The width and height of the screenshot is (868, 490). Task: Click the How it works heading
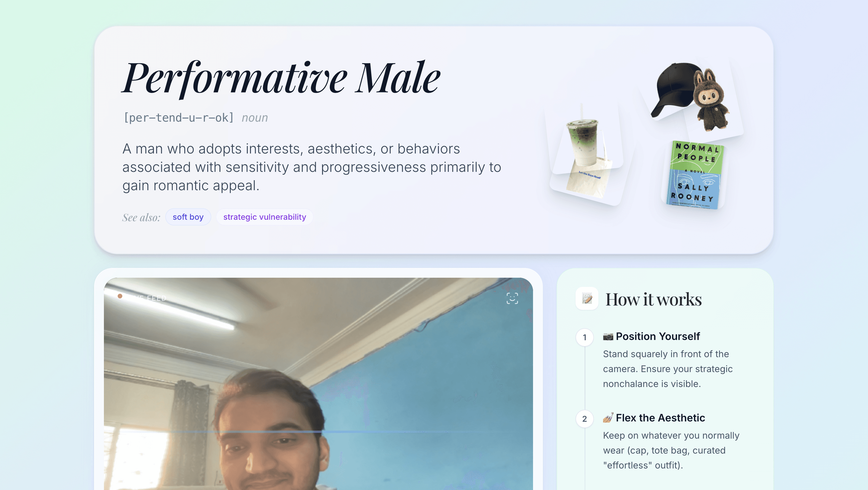tap(653, 299)
